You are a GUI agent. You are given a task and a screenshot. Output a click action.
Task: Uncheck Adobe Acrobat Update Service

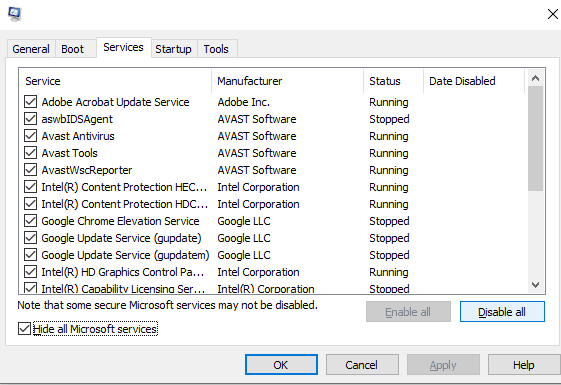click(x=30, y=102)
